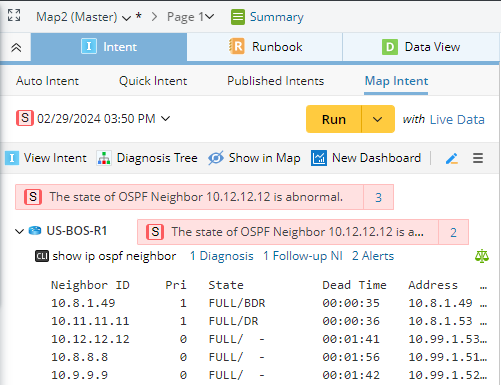The image size is (501, 385).
Task: Click the CLI icon for show ip ospf neighbor
Action: [42, 256]
